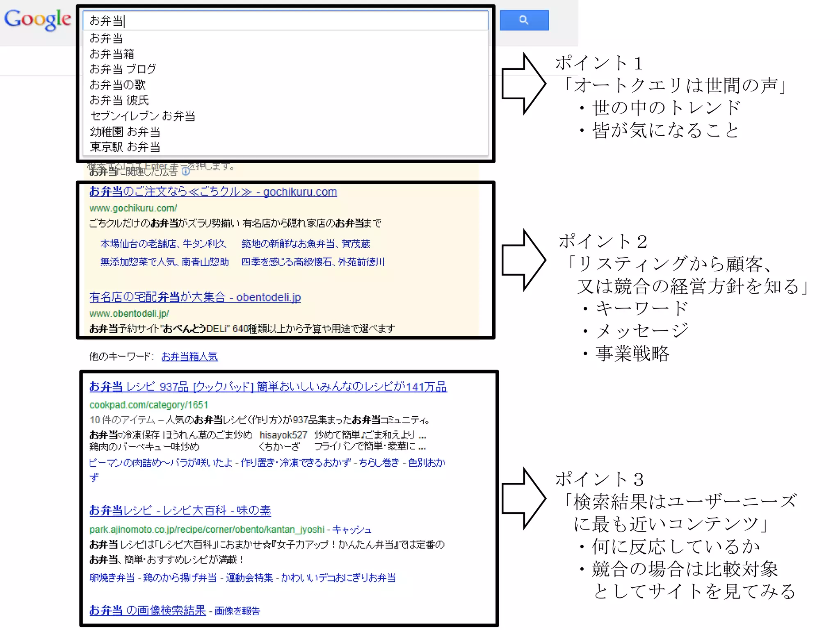
Task: Open sitelink 四季を感じる高級懐石、外苑前徳川
Action: click(x=313, y=262)
